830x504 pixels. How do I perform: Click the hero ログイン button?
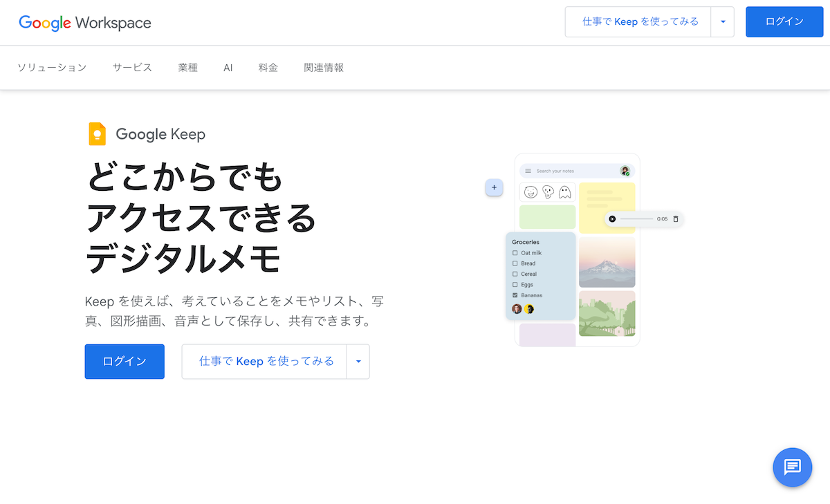124,362
